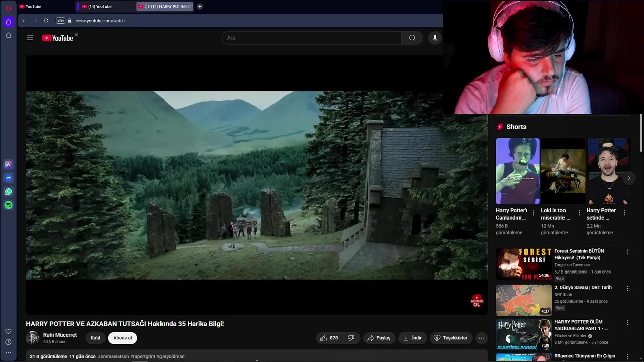Open options for ÖLÜM YADİGARLARI video

[628, 322]
